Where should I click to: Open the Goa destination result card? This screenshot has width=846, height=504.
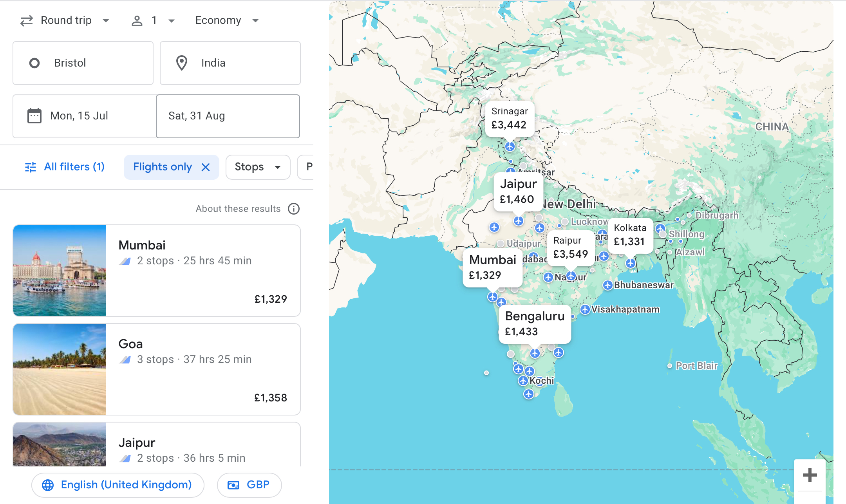pos(157,369)
